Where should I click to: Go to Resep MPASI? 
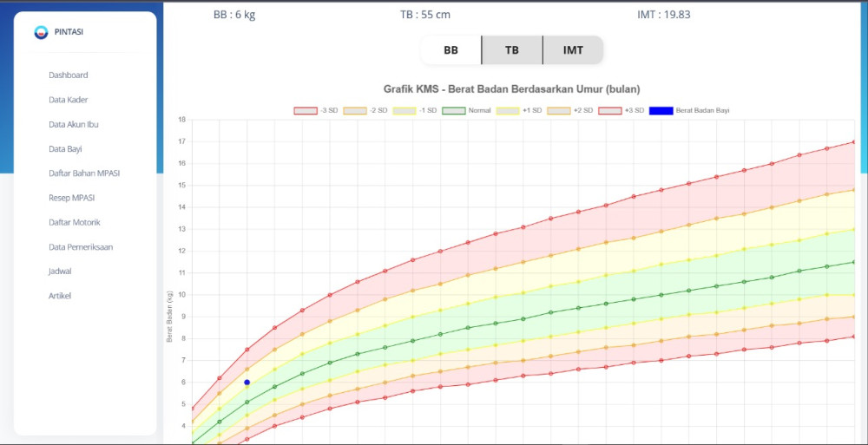pos(71,198)
